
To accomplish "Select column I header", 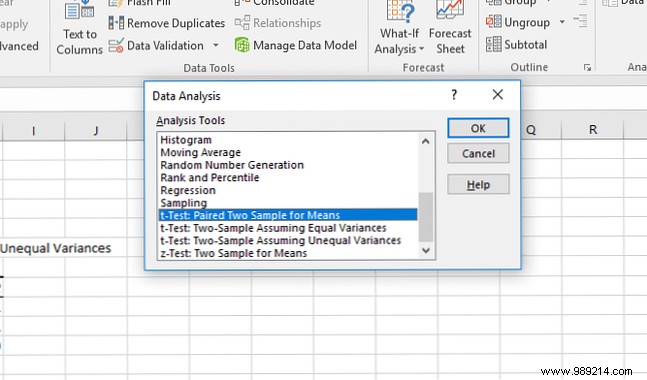I will click(33, 131).
